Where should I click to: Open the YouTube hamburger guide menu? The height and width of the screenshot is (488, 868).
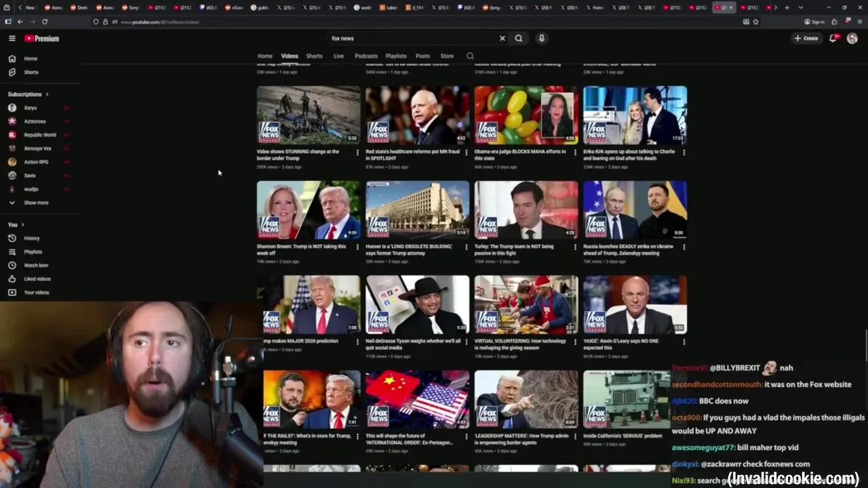click(x=12, y=39)
